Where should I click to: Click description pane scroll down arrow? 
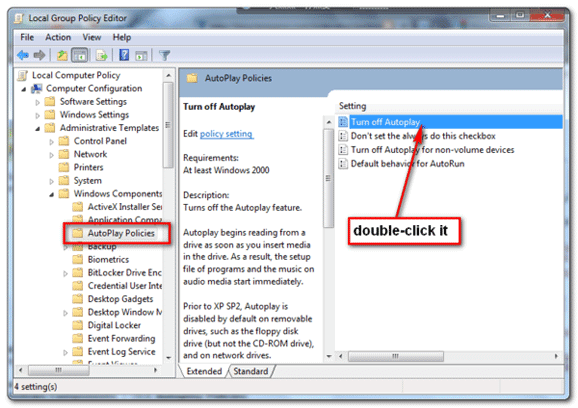329,356
